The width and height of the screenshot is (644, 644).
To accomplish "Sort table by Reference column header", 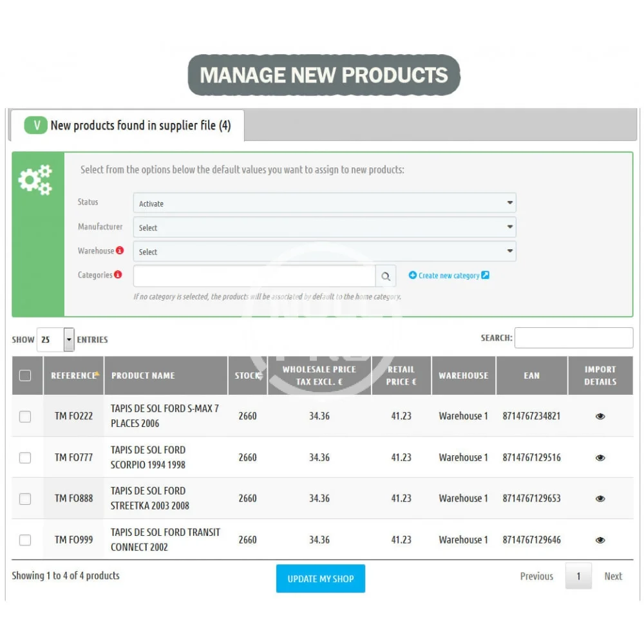I will click(x=73, y=375).
